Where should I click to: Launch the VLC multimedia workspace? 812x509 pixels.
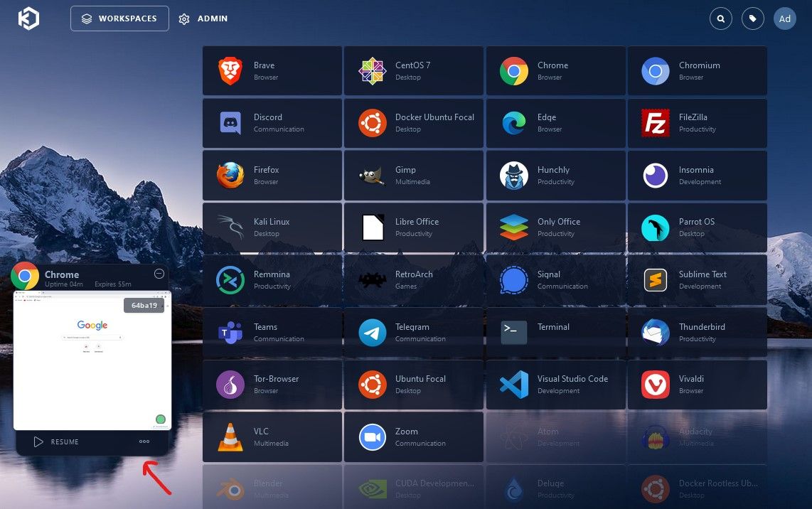click(272, 436)
